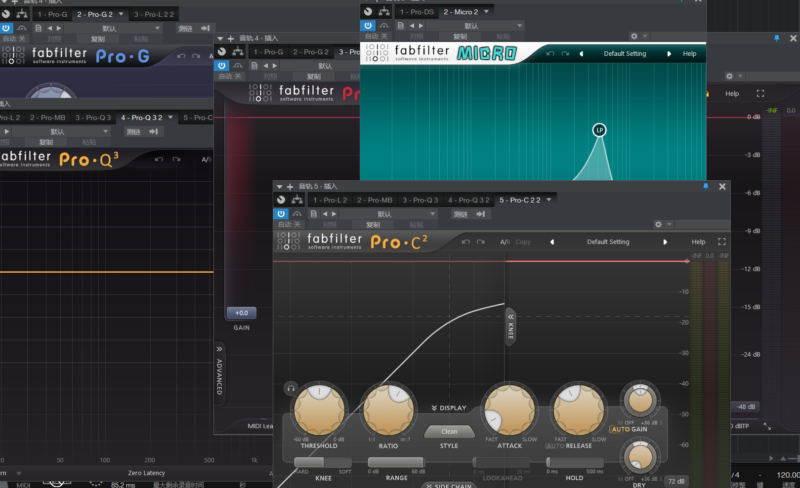Toggle A/B state in Pro-C 2
Screen dimensions: 800x488
tap(505, 242)
